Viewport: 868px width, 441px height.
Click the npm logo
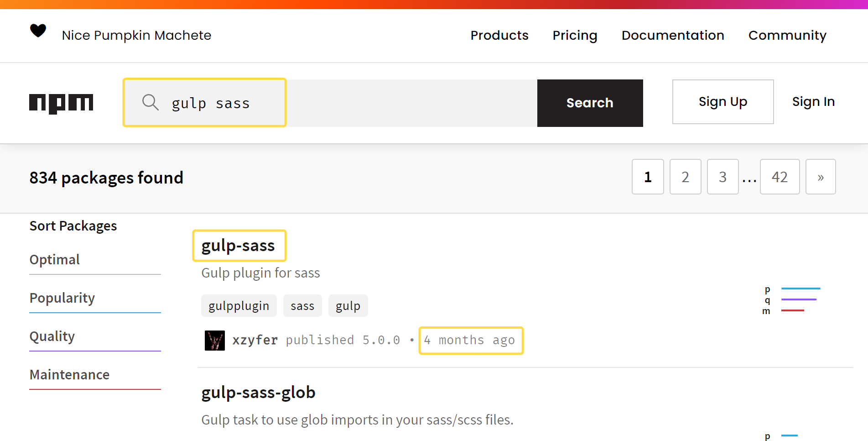[61, 103]
